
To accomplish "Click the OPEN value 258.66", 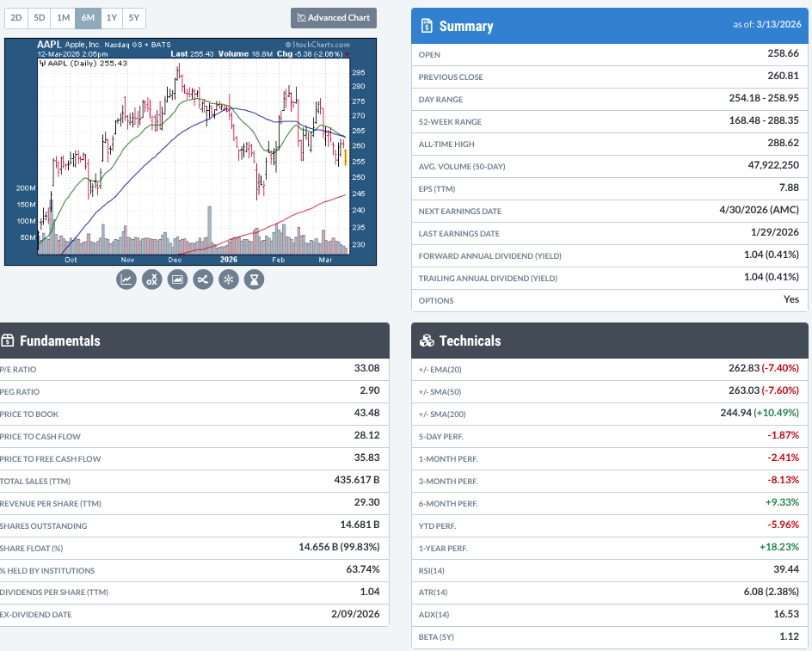I will (783, 53).
